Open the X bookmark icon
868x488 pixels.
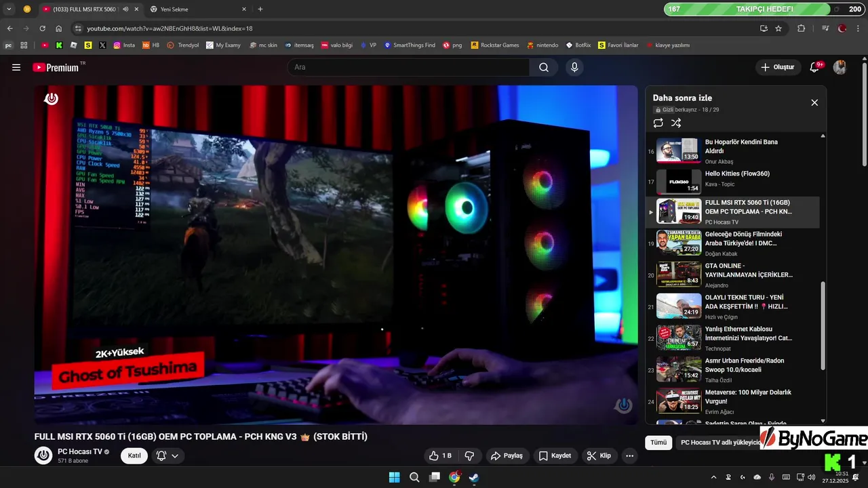point(102,45)
